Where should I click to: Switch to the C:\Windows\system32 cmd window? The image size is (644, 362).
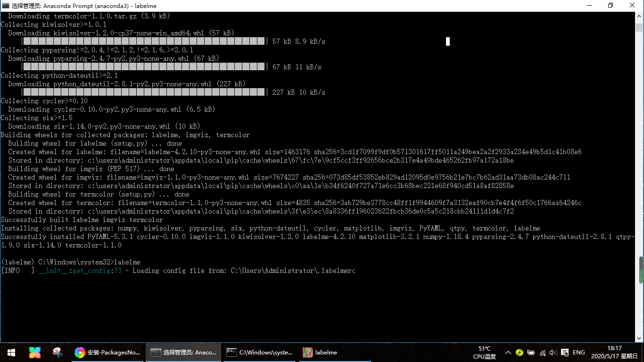pyautogui.click(x=260, y=353)
